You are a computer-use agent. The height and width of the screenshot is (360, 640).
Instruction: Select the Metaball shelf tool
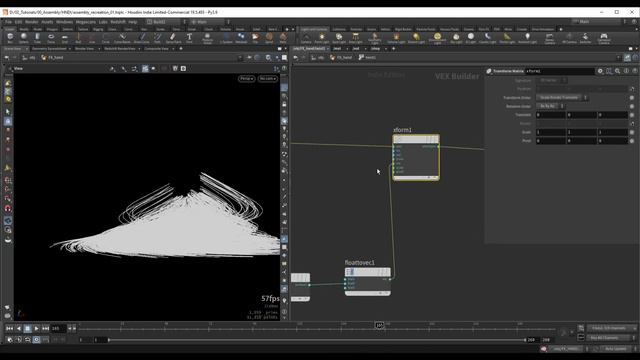click(x=241, y=38)
